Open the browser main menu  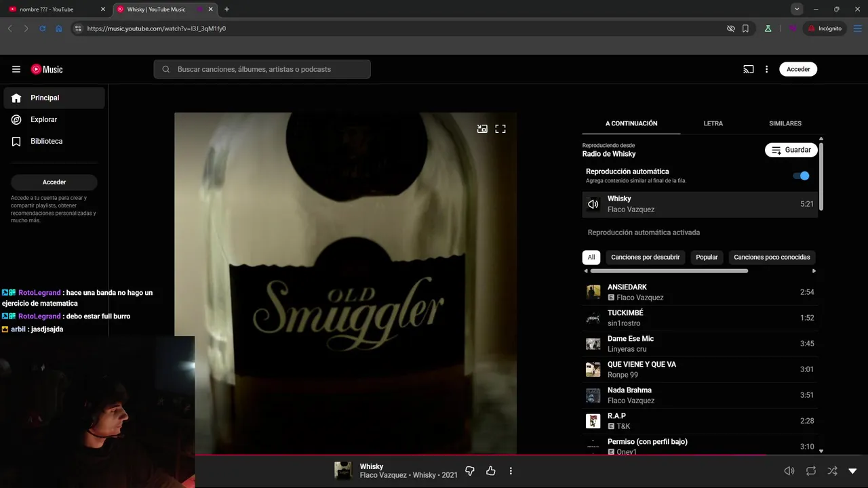pos(857,28)
